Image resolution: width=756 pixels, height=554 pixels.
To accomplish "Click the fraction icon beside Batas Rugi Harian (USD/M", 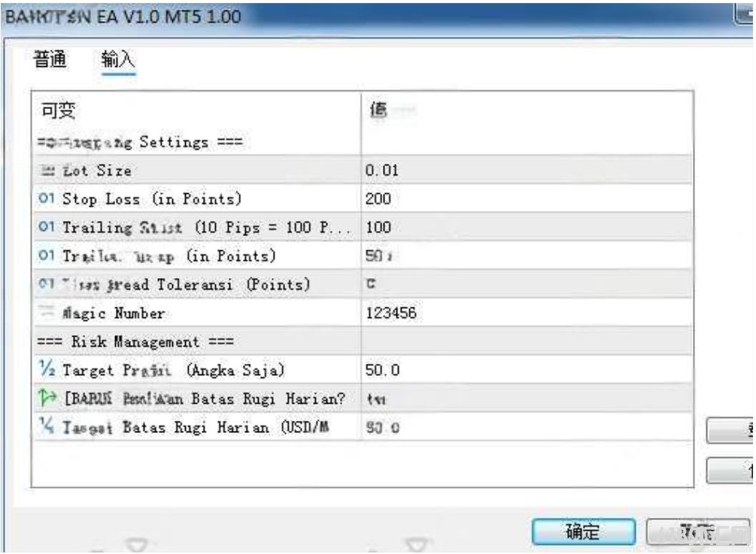I will tap(47, 425).
